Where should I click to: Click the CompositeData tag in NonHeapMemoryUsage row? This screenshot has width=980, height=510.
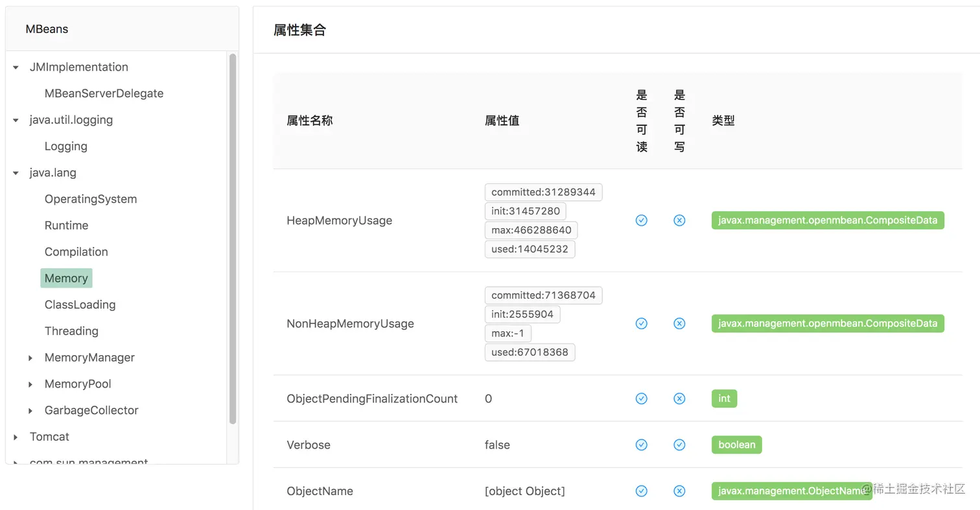(828, 323)
